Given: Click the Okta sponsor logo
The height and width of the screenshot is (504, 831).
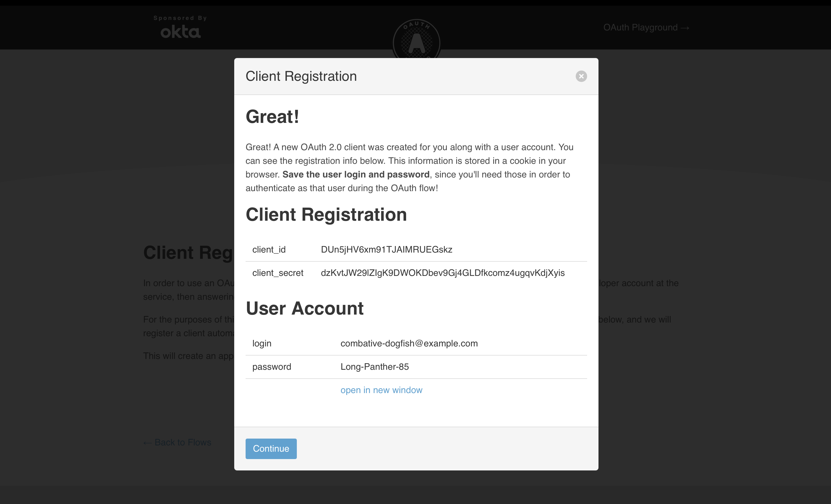Looking at the screenshot, I should pos(180,32).
